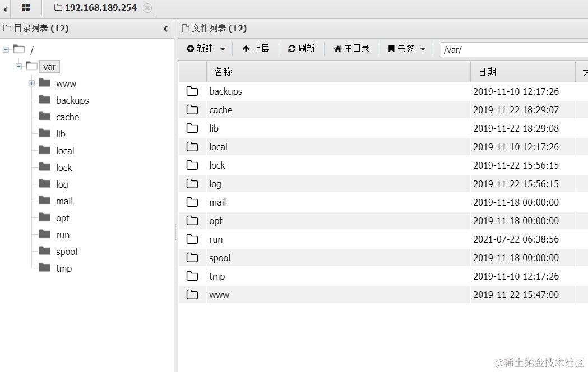Viewport: 588px width, 372px height.
Task: Expand the www tree node
Action: point(31,83)
